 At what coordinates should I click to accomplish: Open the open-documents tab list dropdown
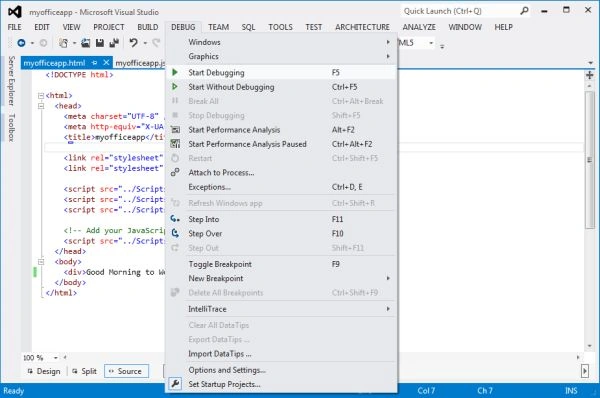(x=590, y=63)
